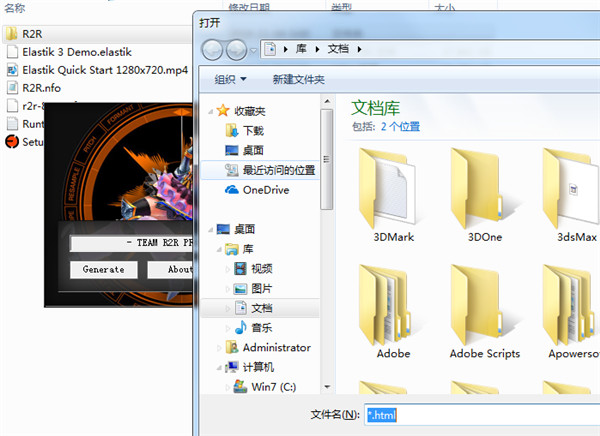This screenshot has height=436, width=600.
Task: Click the back navigation arrow in Open dialog
Action: tap(212, 50)
